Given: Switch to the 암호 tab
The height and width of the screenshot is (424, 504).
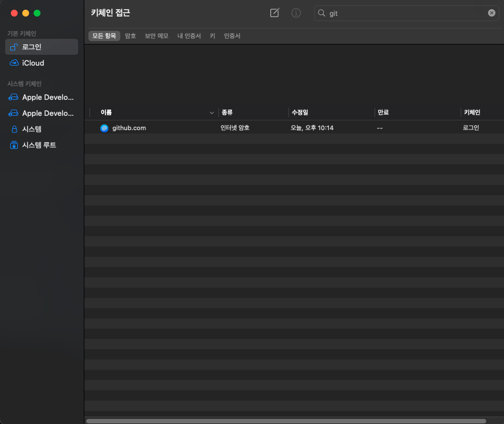Looking at the screenshot, I should pyautogui.click(x=130, y=36).
